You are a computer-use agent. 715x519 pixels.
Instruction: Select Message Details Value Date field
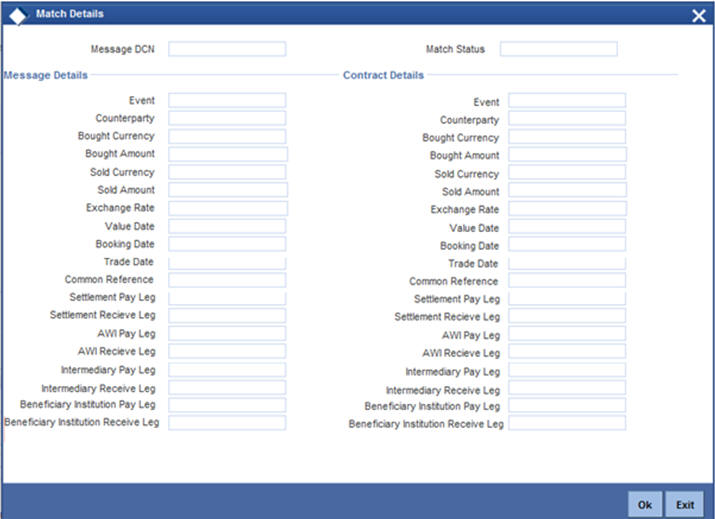227,226
